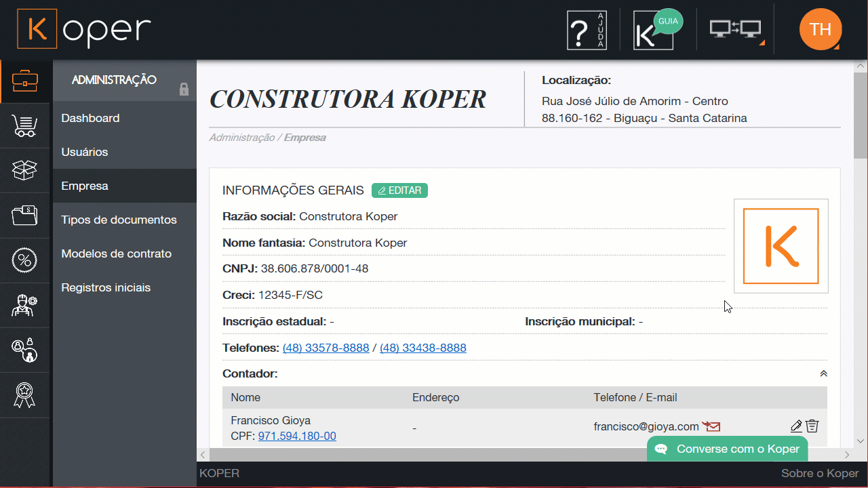Click the company logo thumbnail

click(x=781, y=246)
